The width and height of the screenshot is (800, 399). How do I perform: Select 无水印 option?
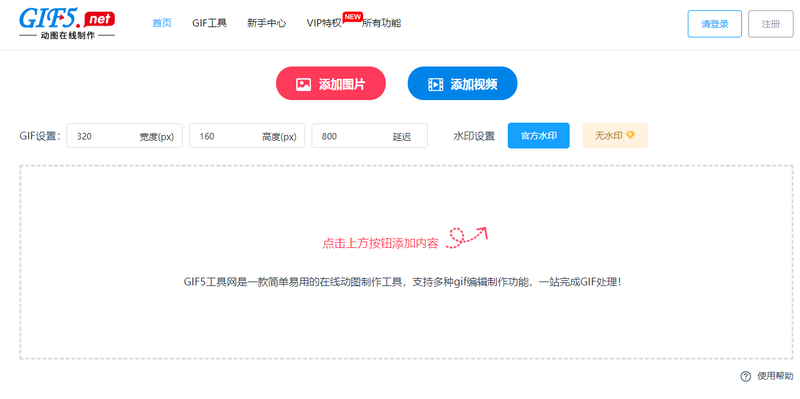[x=615, y=136]
